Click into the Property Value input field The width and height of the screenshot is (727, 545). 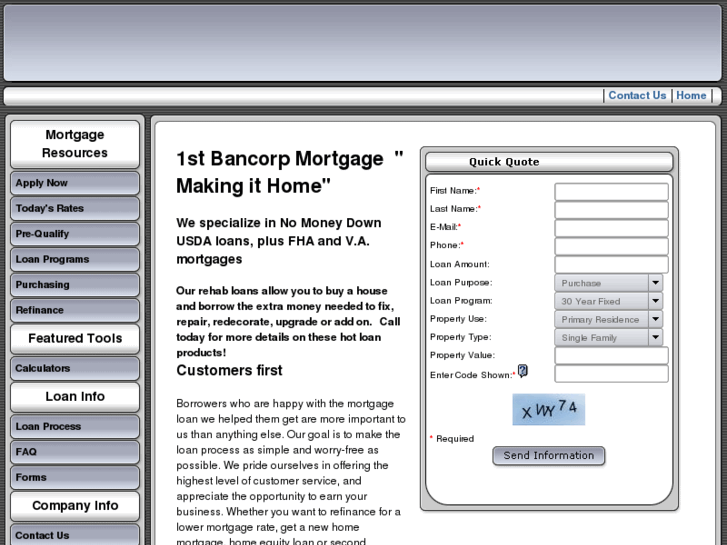click(x=612, y=355)
